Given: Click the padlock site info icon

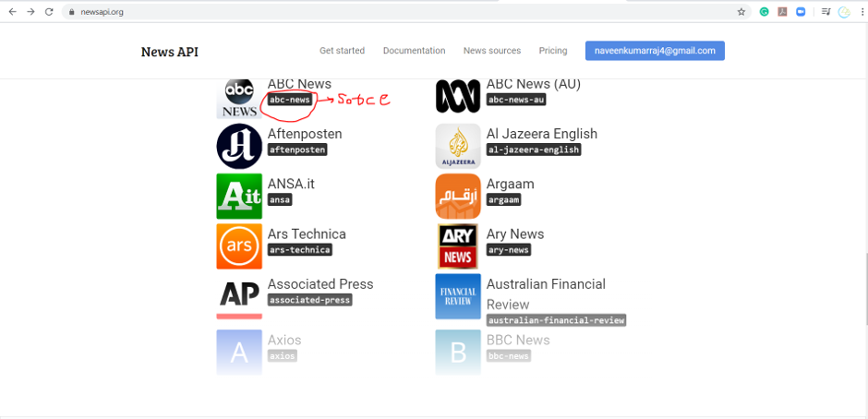Looking at the screenshot, I should pos(71,12).
